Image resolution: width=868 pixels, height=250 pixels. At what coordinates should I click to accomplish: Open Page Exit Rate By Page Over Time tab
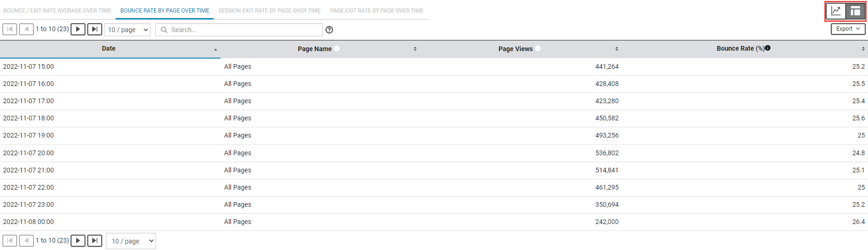point(377,11)
